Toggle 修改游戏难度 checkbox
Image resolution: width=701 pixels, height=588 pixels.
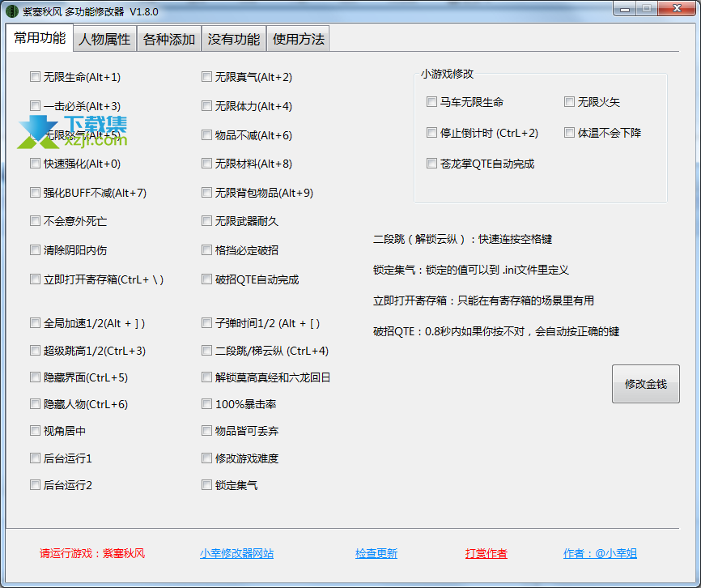(206, 458)
